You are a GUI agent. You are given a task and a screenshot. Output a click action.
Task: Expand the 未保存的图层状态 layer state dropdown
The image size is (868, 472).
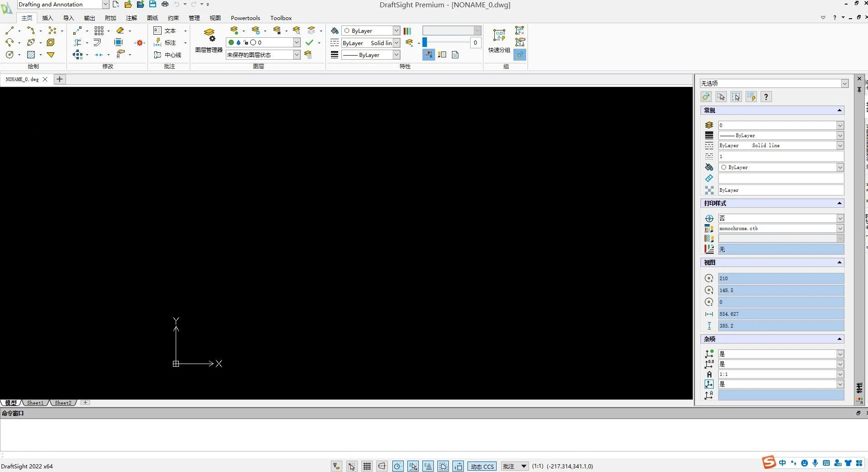(297, 55)
